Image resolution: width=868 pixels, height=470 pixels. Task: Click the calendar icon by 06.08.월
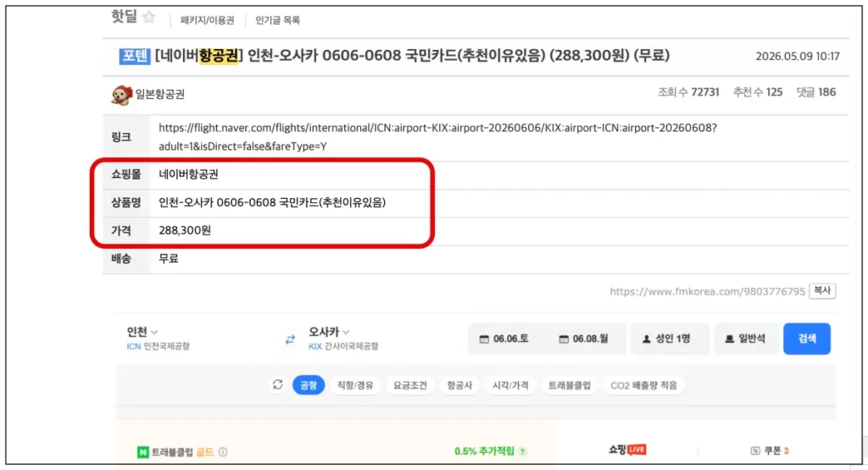pos(564,339)
